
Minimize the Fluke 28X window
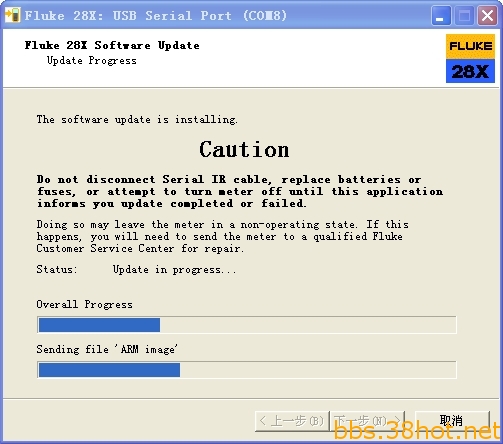[441, 16]
